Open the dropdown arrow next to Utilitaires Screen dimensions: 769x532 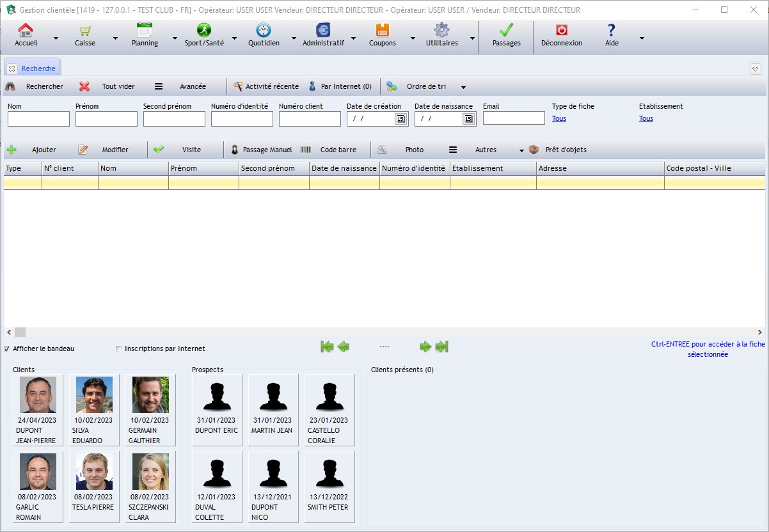point(472,38)
